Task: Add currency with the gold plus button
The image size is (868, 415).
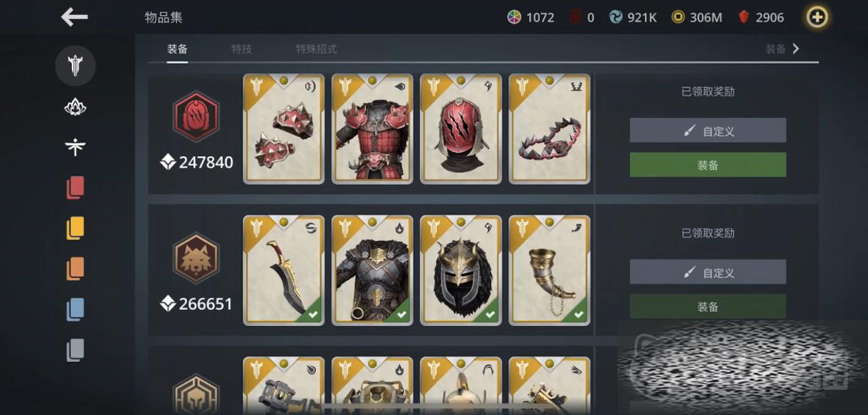Action: pyautogui.click(x=817, y=17)
